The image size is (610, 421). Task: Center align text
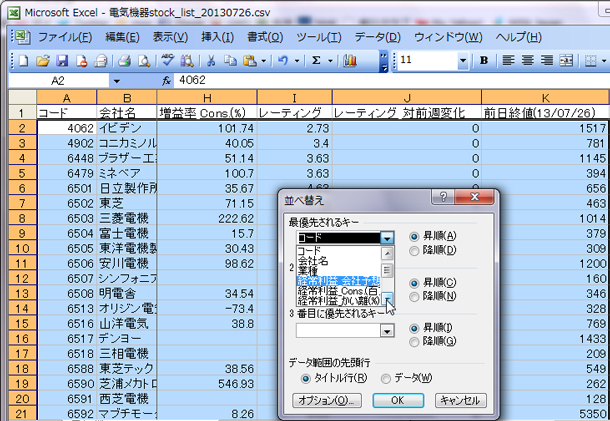pyautogui.click(x=528, y=61)
